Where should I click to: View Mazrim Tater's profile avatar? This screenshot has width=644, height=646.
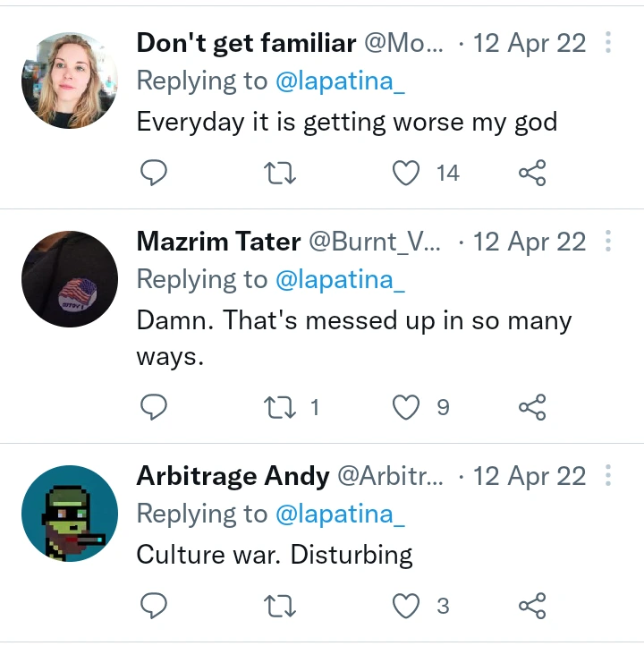pyautogui.click(x=70, y=279)
